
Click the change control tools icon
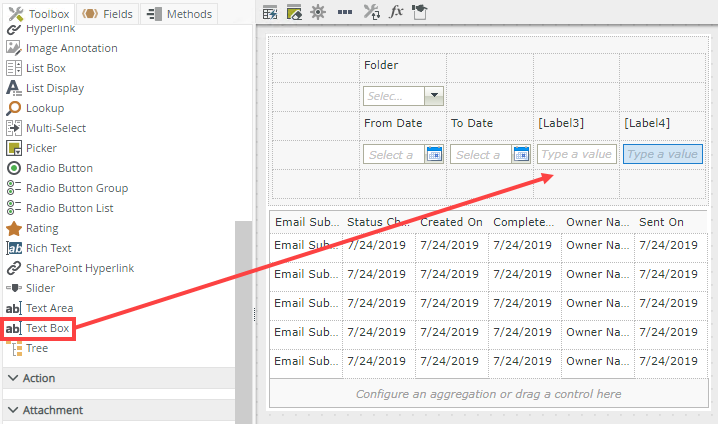371,12
